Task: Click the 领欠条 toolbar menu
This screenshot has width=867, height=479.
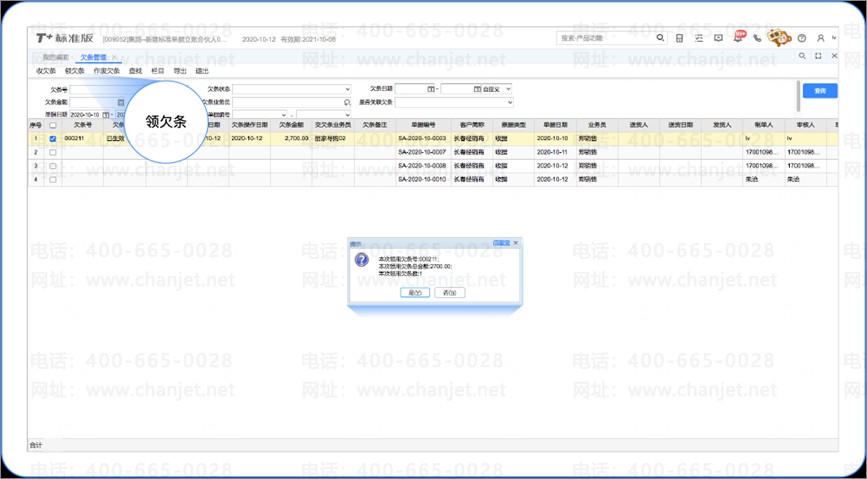Action: (75, 71)
